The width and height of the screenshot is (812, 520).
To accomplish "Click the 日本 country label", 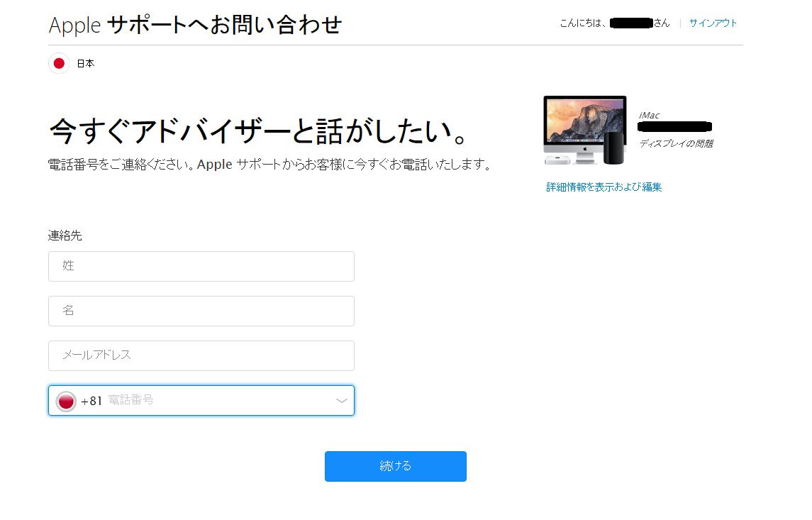I will click(x=85, y=63).
